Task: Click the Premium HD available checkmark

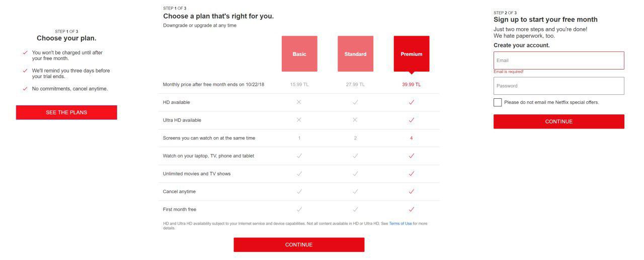Action: [412, 102]
